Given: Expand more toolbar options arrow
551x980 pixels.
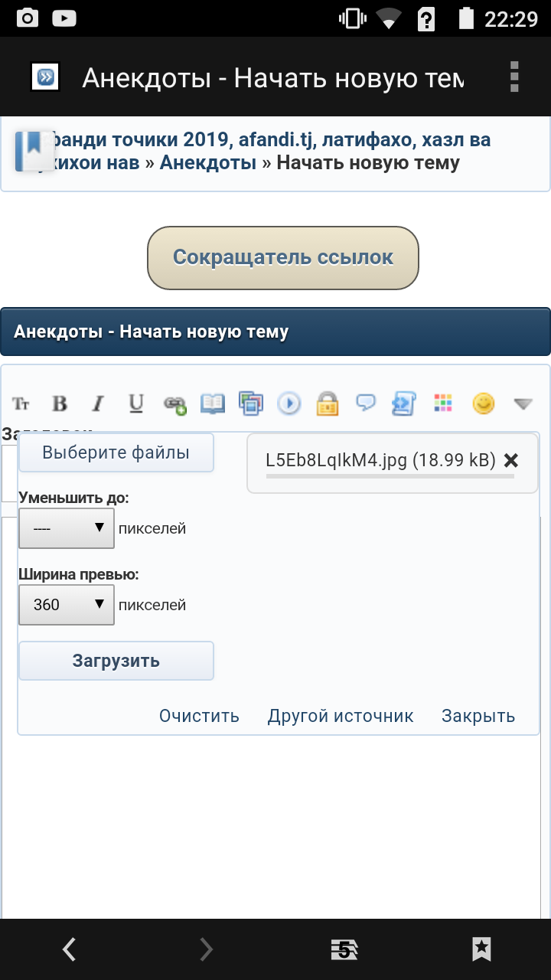Looking at the screenshot, I should 523,403.
